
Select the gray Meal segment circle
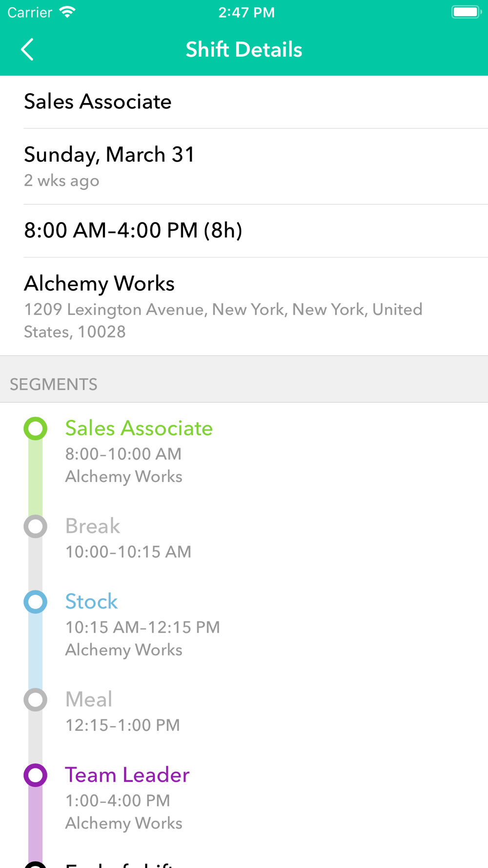coord(36,700)
